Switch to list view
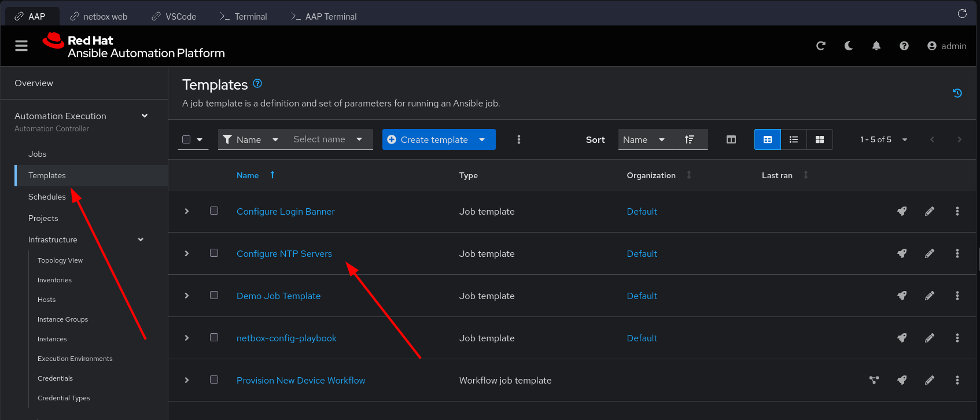This screenshot has width=980, height=420. pyautogui.click(x=794, y=139)
